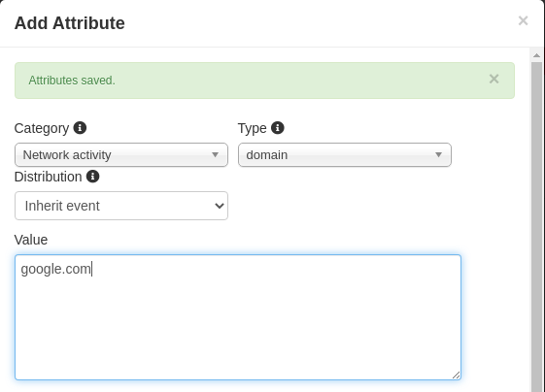
Task: Open the Network activity category dropdown
Action: pos(121,155)
